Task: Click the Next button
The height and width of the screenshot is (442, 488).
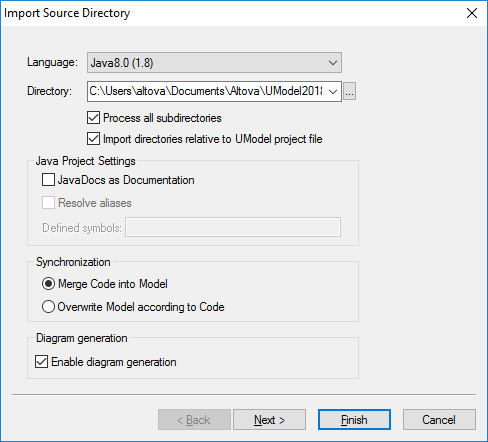Action: pos(269,420)
